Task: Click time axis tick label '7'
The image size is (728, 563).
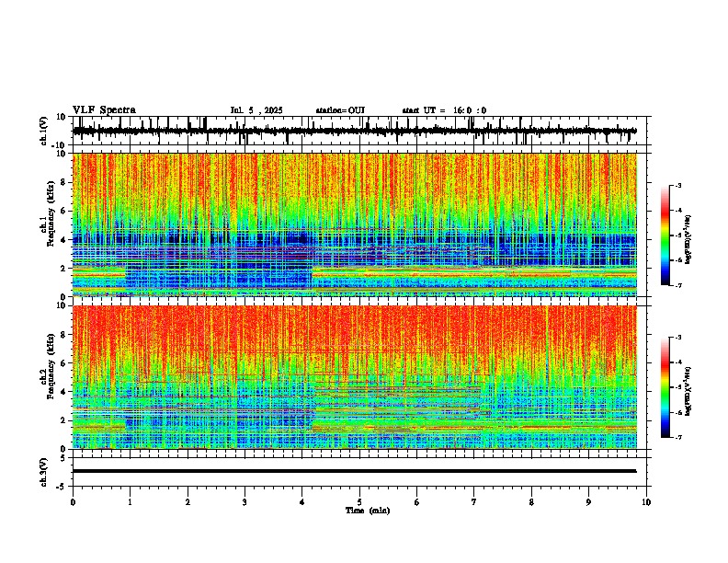Action: 474,502
